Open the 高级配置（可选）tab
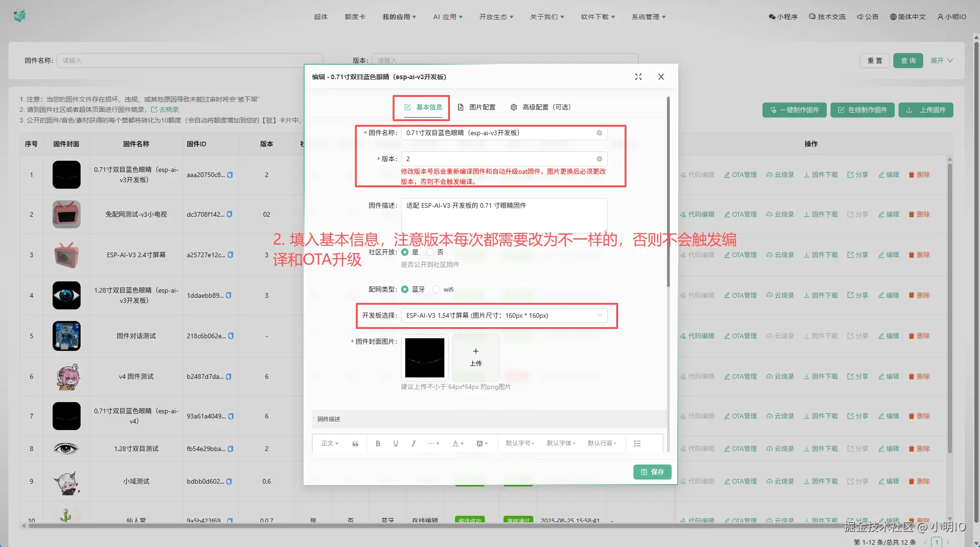 (x=541, y=107)
